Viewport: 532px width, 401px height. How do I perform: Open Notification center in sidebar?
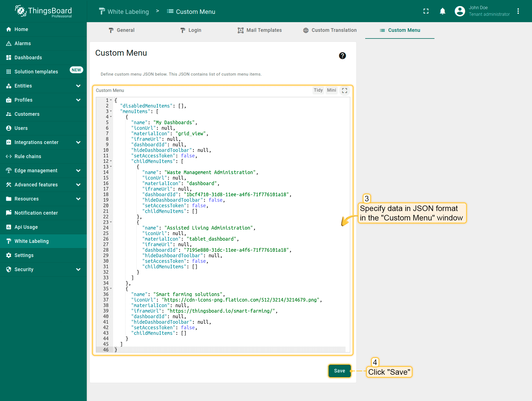tap(43, 213)
